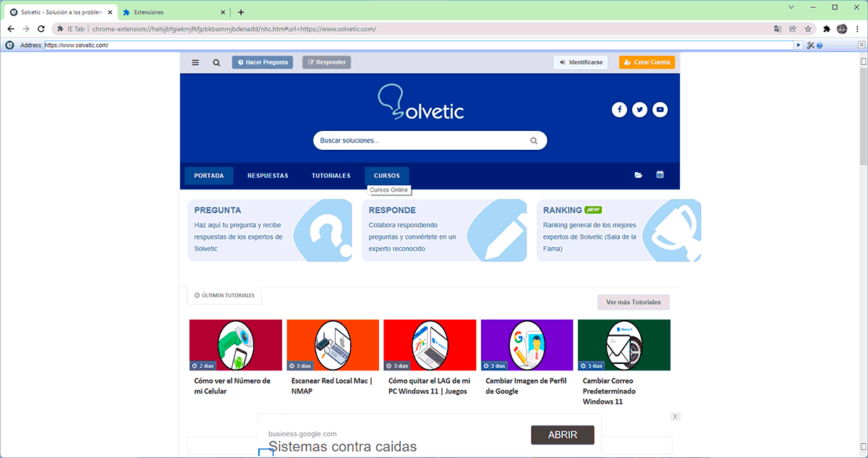Click the translate page icon in address bar

pos(777,29)
